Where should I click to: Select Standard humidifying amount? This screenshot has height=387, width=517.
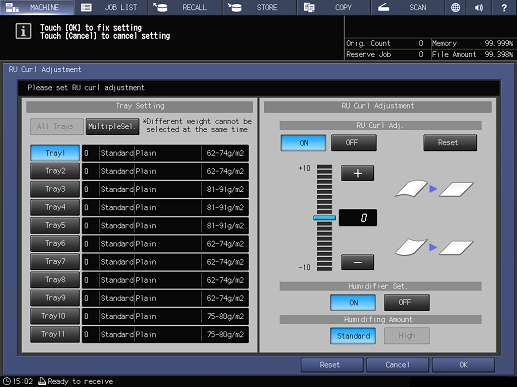coord(353,336)
